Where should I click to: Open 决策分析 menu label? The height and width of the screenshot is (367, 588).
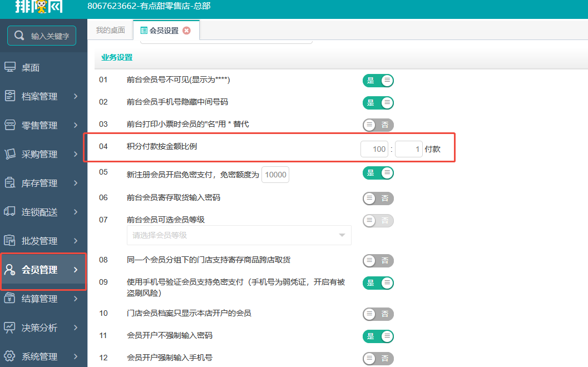pos(39,328)
